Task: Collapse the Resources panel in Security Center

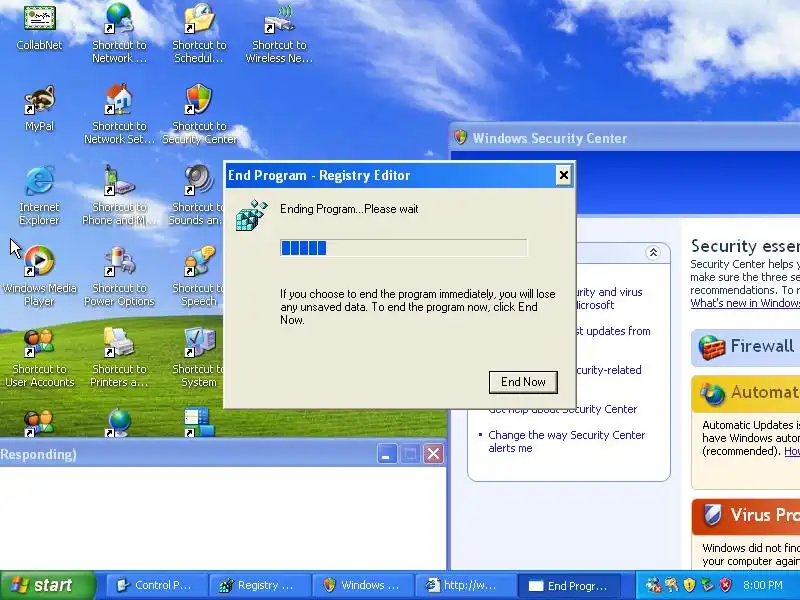Action: [653, 253]
